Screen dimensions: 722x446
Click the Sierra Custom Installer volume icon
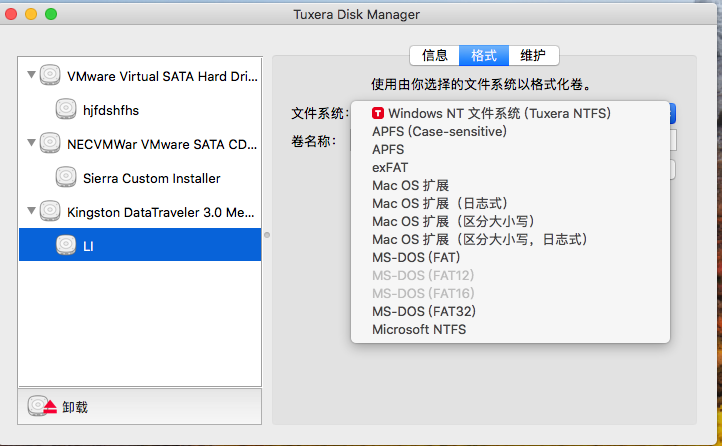click(66, 177)
